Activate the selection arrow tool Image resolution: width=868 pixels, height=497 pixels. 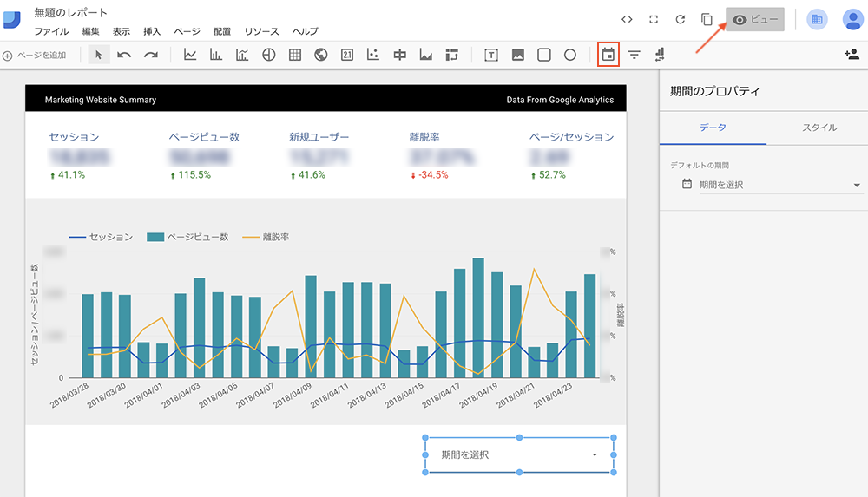click(x=98, y=55)
